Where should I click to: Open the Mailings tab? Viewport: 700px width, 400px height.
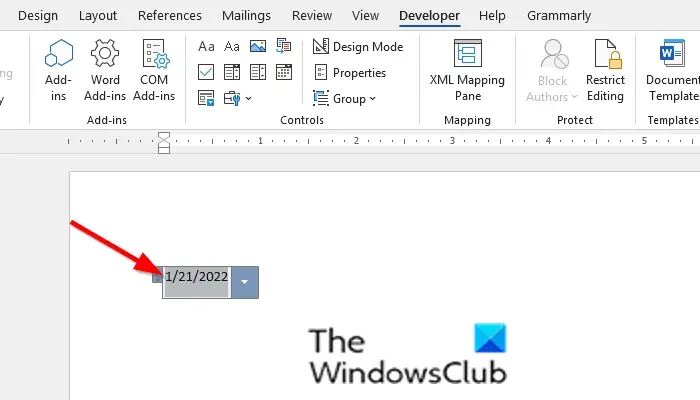tap(246, 16)
